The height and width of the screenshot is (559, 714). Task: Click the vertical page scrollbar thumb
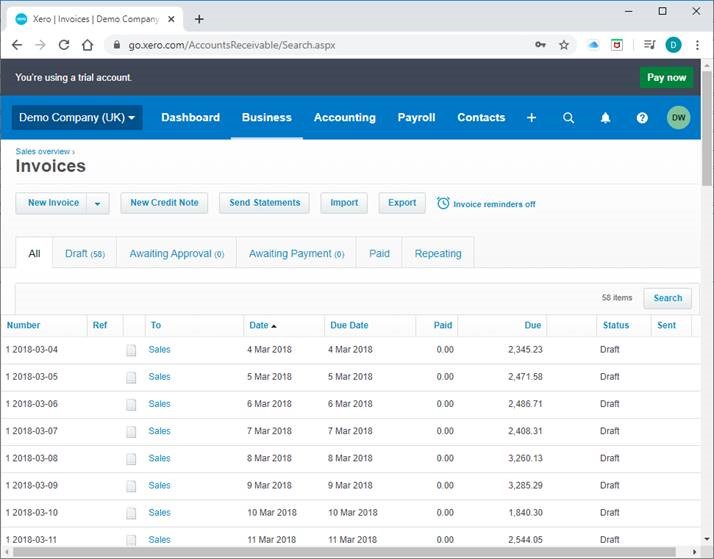point(706,127)
